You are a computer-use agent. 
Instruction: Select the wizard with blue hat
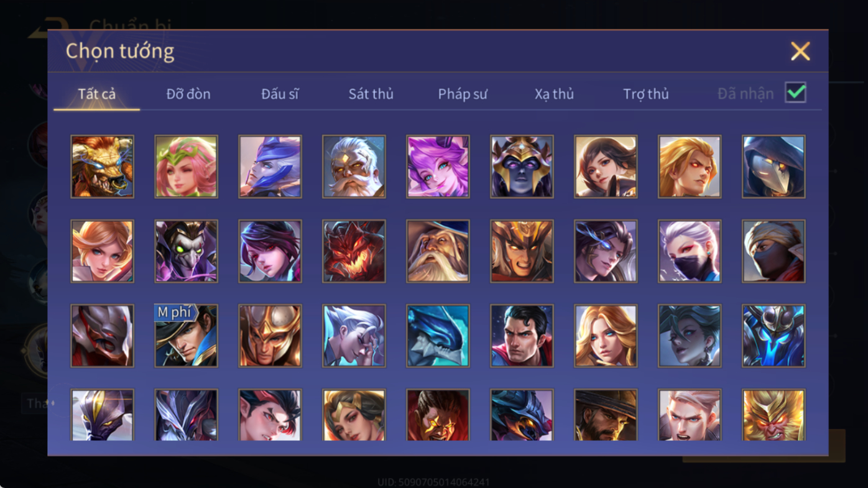coord(438,251)
